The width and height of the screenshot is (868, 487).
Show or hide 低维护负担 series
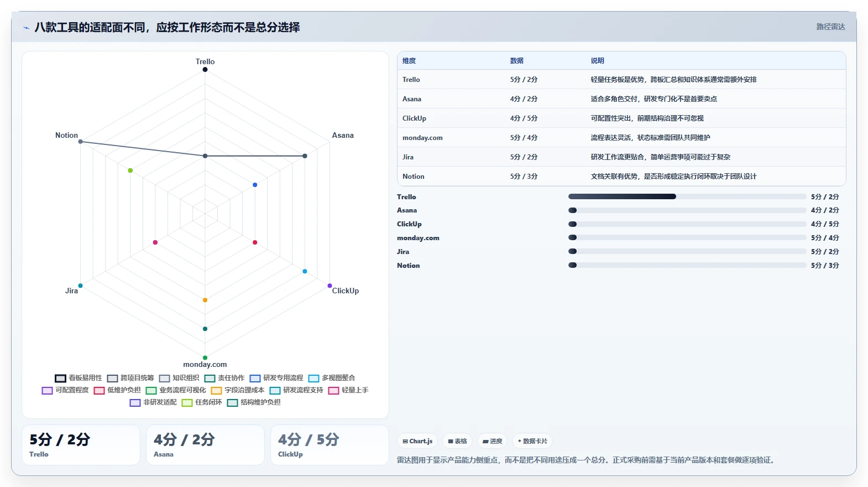(x=117, y=390)
